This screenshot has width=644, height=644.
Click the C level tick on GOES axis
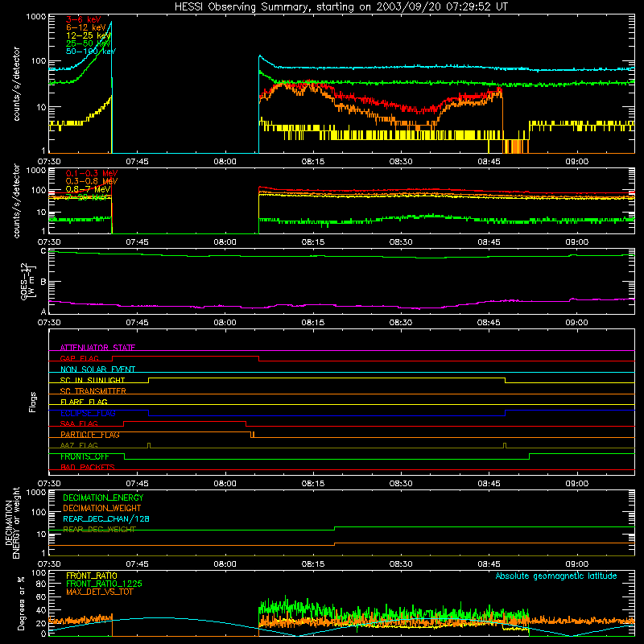pyautogui.click(x=43, y=251)
